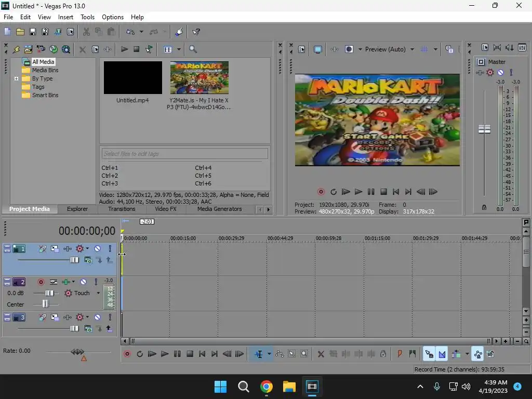Image resolution: width=532 pixels, height=399 pixels.
Task: Save the project with the disk icon
Action: coord(33,32)
